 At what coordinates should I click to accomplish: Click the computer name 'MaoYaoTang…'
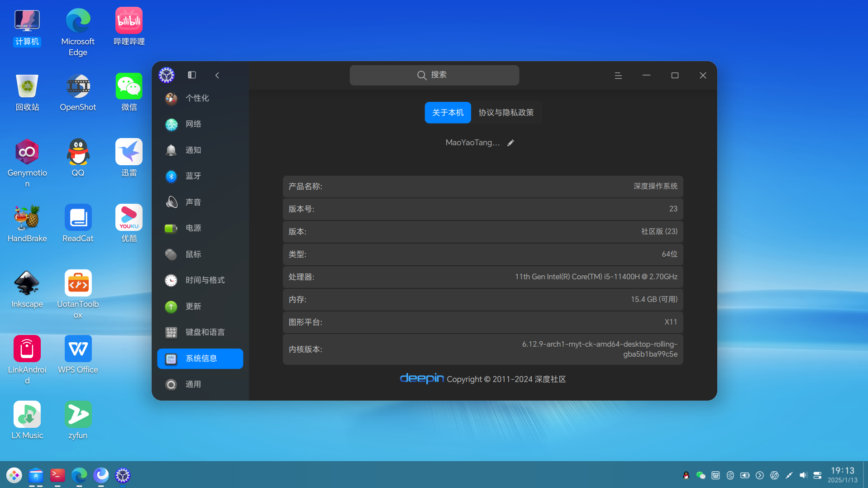[x=472, y=143]
